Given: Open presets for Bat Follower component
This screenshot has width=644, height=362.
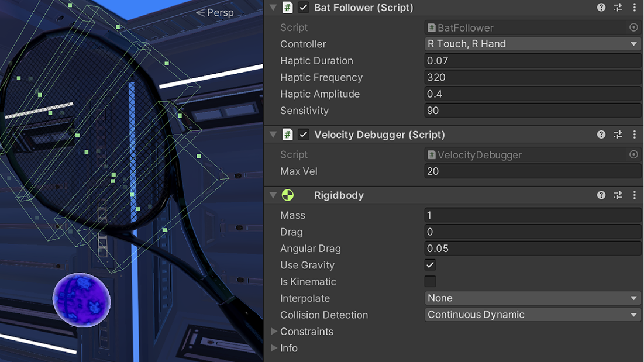Looking at the screenshot, I should pos(618,8).
